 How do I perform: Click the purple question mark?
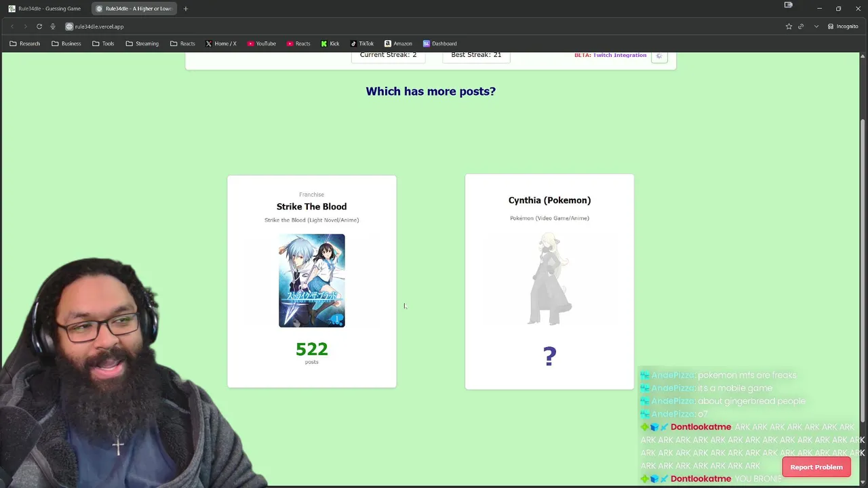550,357
